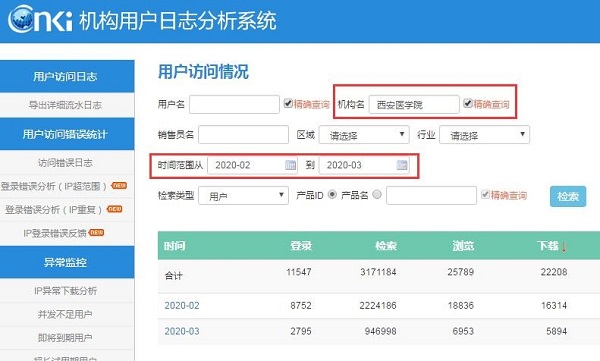
Task: Click the 检索 search button
Action: coord(568,196)
